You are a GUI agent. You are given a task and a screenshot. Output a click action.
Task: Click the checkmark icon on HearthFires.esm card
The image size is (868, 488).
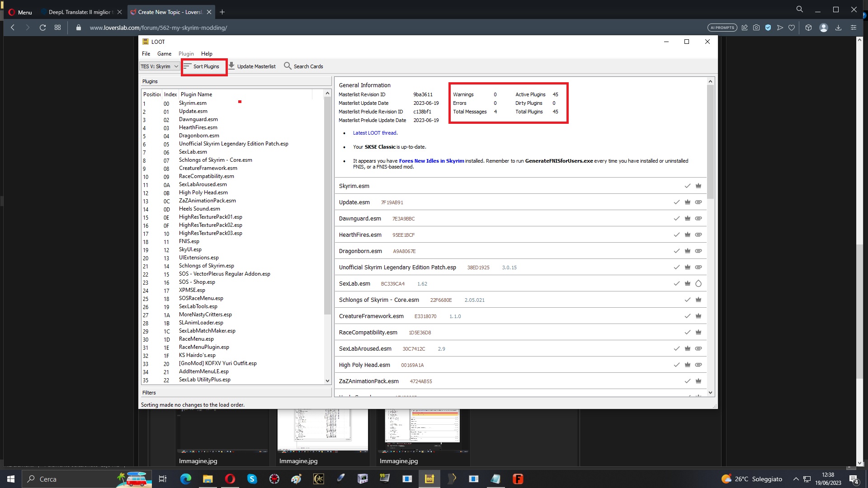676,235
